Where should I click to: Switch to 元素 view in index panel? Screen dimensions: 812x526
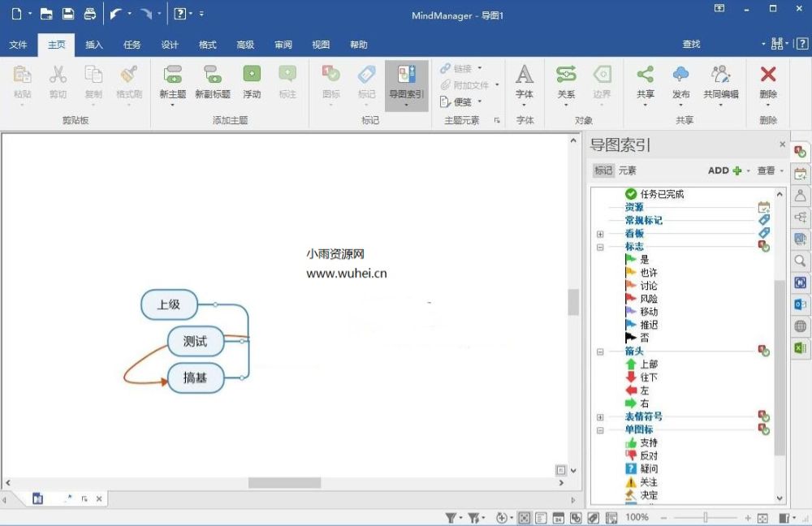click(627, 170)
